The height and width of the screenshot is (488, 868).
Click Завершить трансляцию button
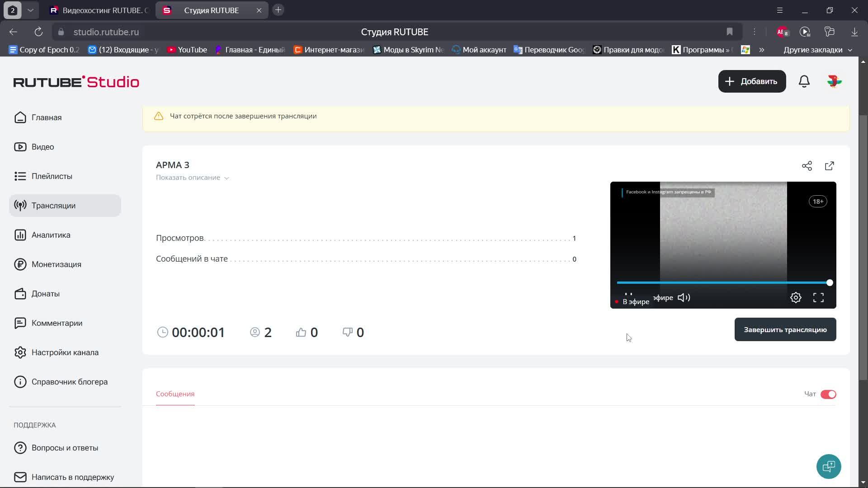[785, 329]
